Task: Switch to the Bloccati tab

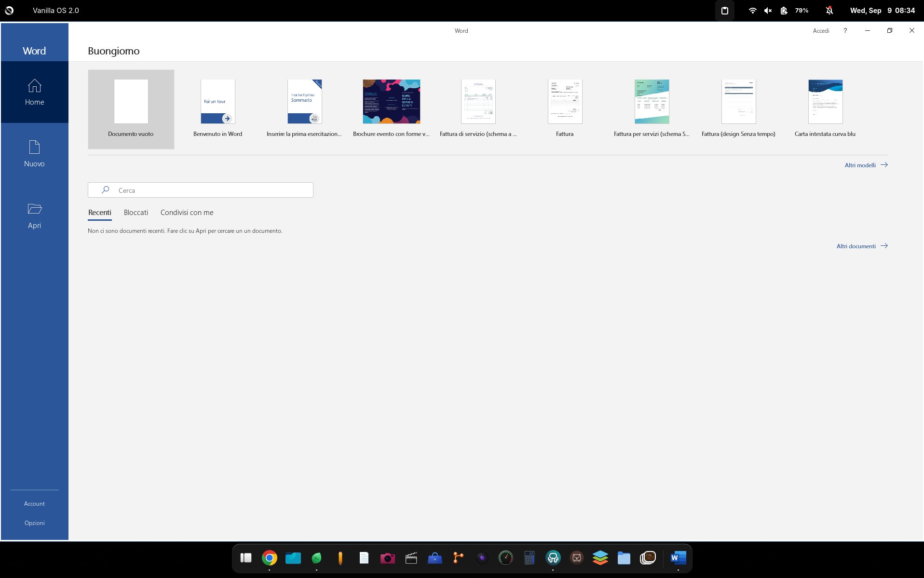Action: [136, 213]
